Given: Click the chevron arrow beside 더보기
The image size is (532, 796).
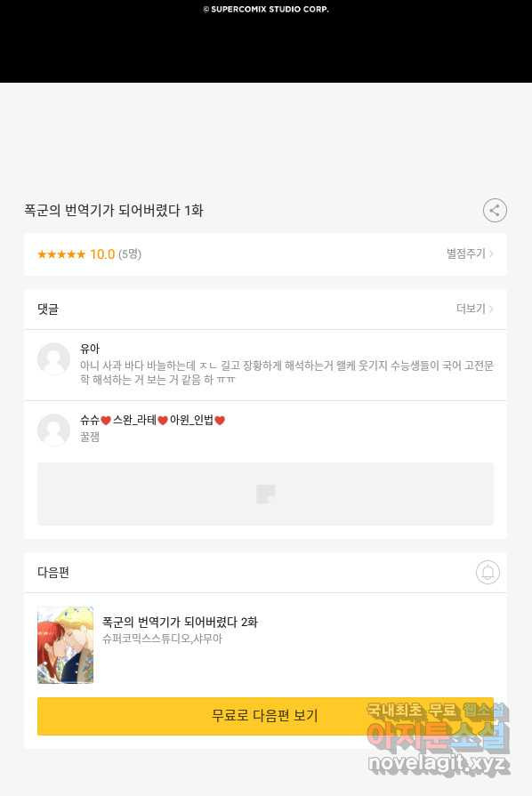Looking at the screenshot, I should click(491, 309).
